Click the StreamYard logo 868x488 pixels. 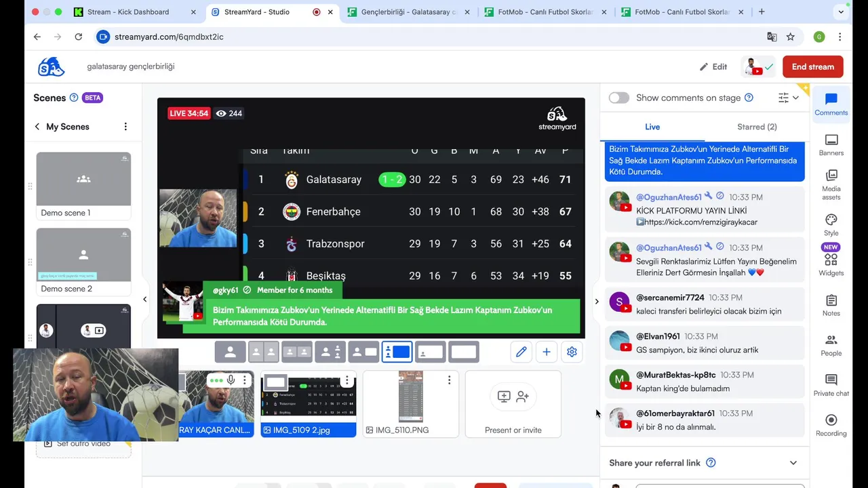tap(51, 66)
